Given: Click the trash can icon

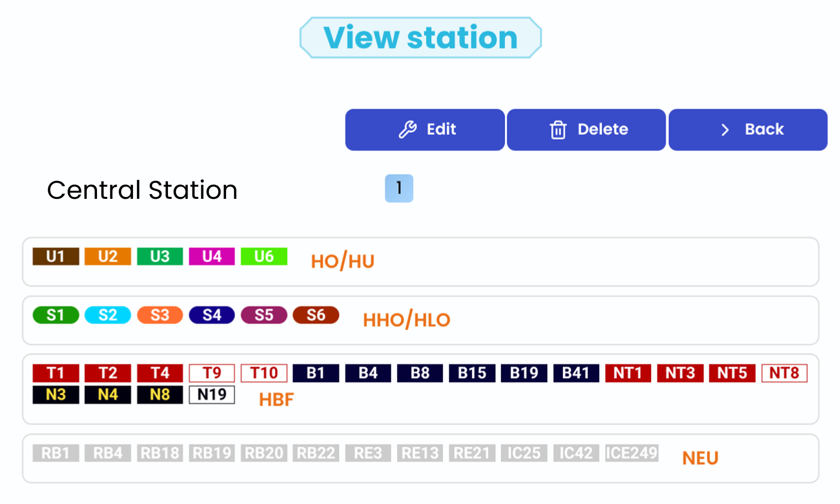Looking at the screenshot, I should 558,130.
